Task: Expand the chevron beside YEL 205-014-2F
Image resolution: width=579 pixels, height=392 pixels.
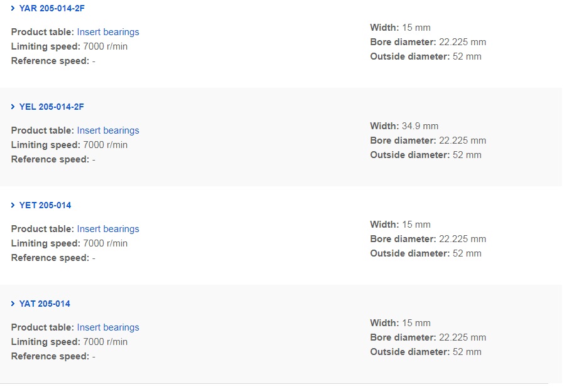Action: click(13, 107)
